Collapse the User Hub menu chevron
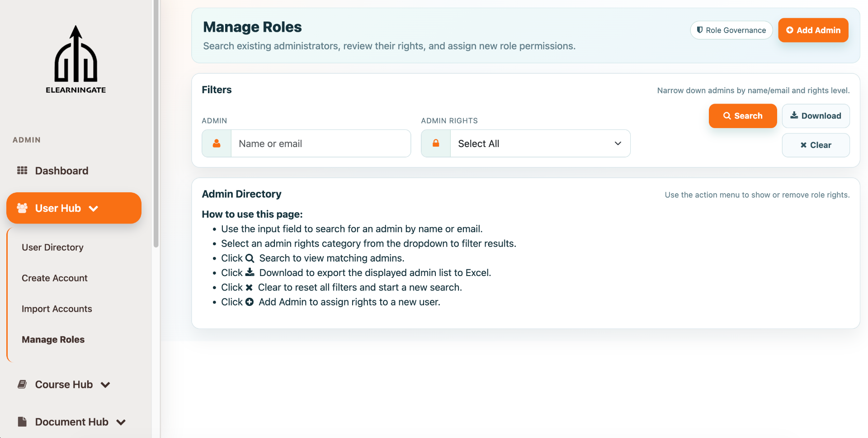The width and height of the screenshot is (868, 438). 94,209
